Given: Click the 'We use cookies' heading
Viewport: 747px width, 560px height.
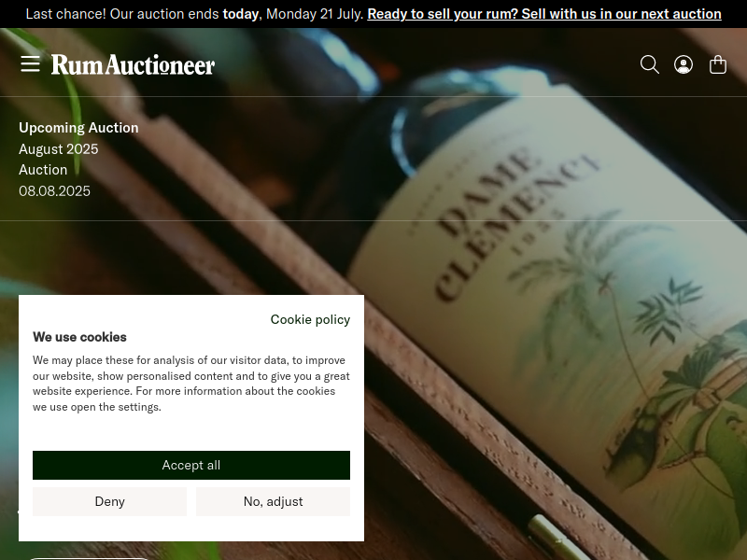Looking at the screenshot, I should click(x=79, y=337).
